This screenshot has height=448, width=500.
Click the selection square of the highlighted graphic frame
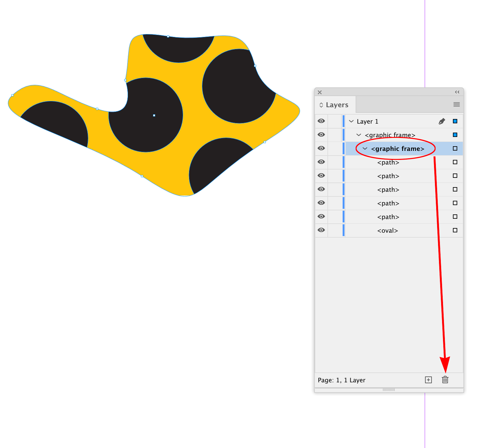pos(455,148)
